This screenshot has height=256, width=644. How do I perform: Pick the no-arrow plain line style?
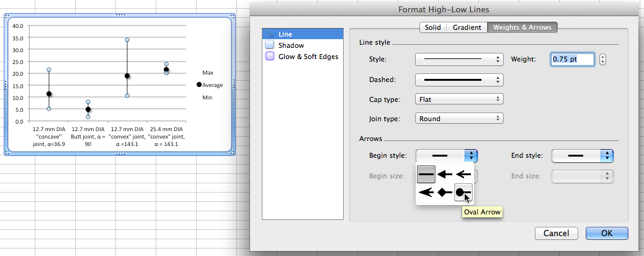pos(426,175)
